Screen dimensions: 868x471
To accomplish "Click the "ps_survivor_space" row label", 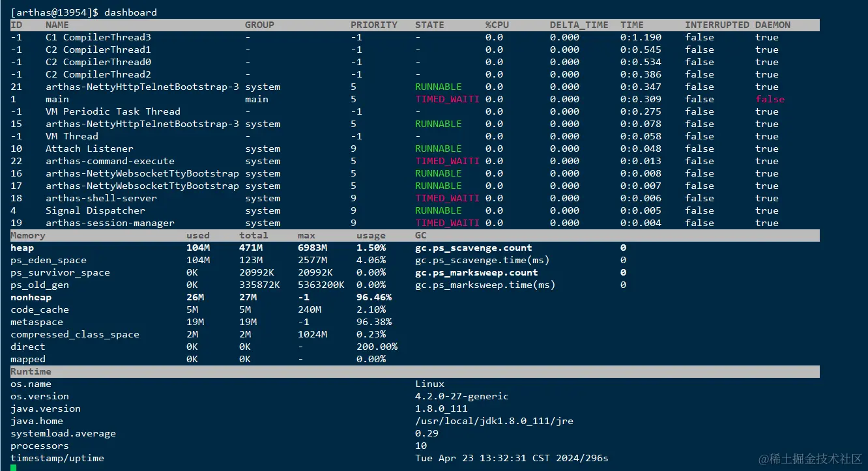I will point(60,272).
